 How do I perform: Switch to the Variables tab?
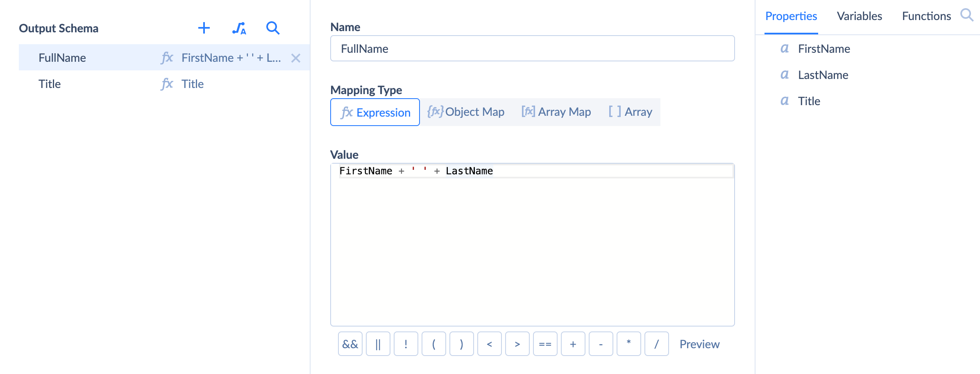(x=859, y=16)
